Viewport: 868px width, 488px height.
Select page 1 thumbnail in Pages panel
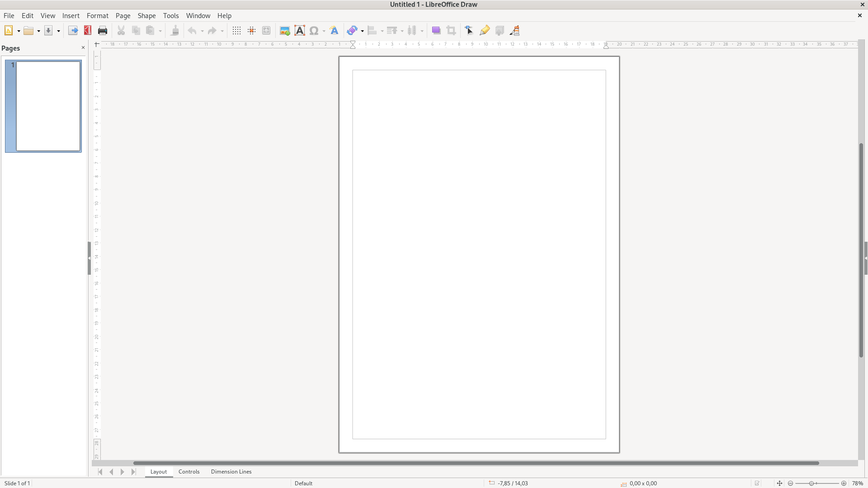(48, 106)
